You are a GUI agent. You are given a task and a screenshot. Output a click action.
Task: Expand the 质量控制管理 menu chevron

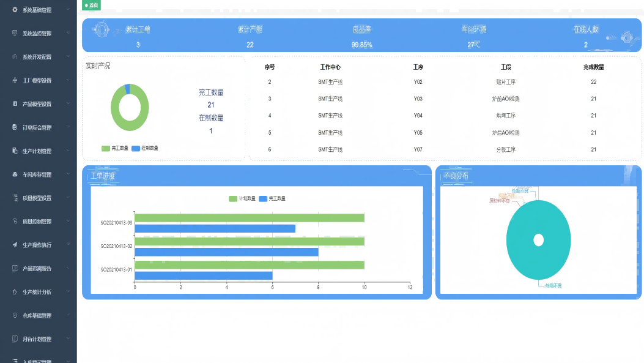pyautogui.click(x=68, y=221)
